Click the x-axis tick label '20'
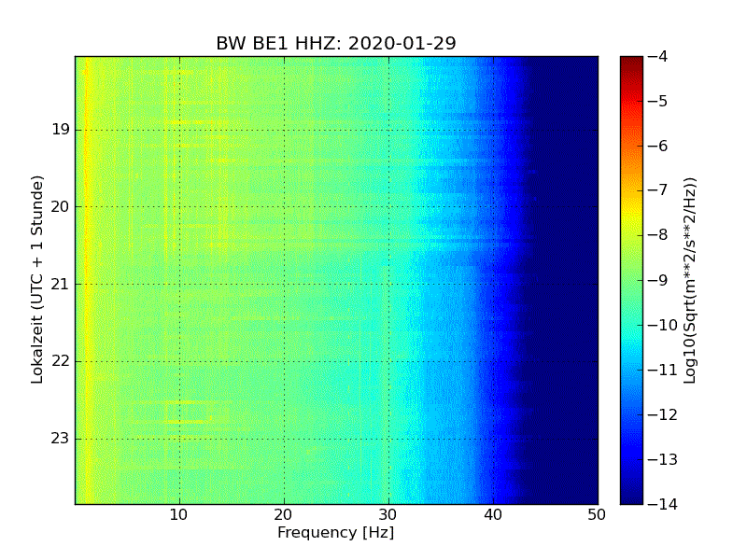This screenshot has width=747, height=560. [284, 515]
